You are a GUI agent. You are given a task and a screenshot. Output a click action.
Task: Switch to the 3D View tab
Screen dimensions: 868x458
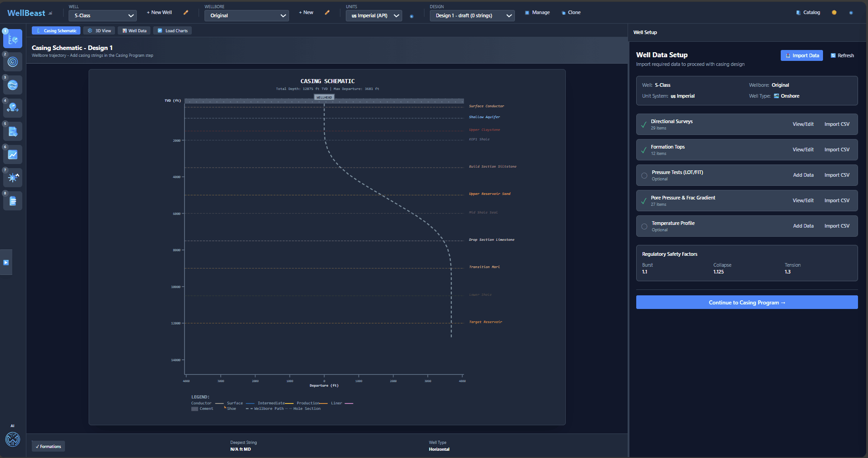coord(99,31)
